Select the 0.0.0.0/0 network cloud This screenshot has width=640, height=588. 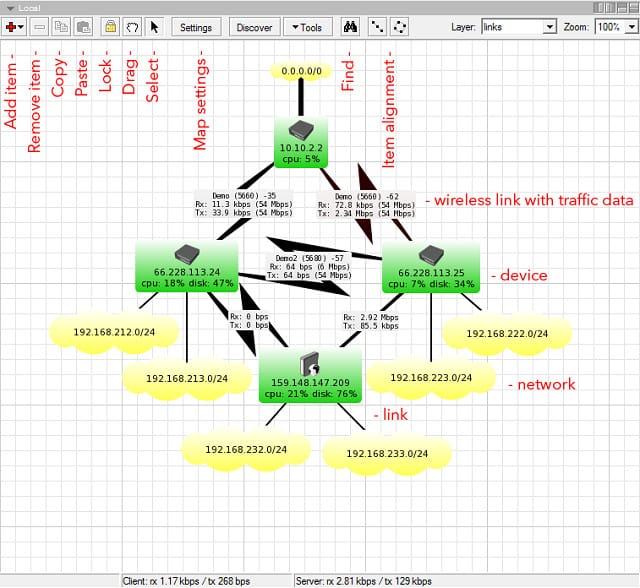[x=301, y=71]
